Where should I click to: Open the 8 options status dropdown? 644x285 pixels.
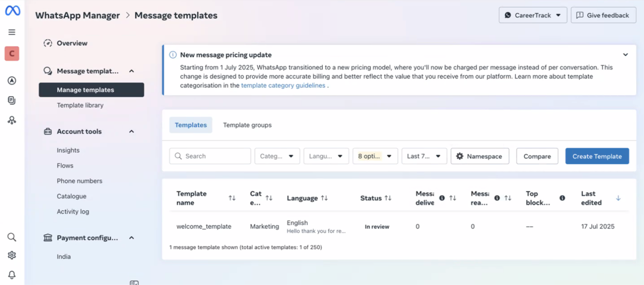point(375,156)
